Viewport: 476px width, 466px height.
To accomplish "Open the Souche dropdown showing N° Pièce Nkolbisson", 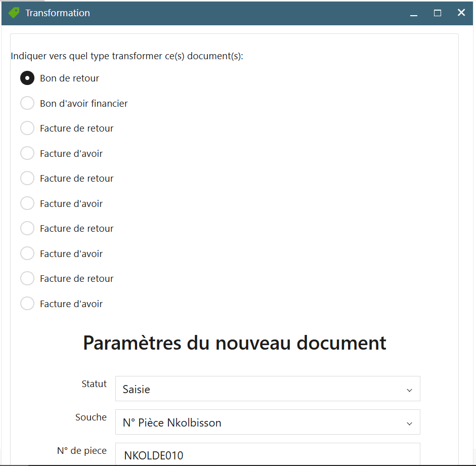I will (268, 422).
